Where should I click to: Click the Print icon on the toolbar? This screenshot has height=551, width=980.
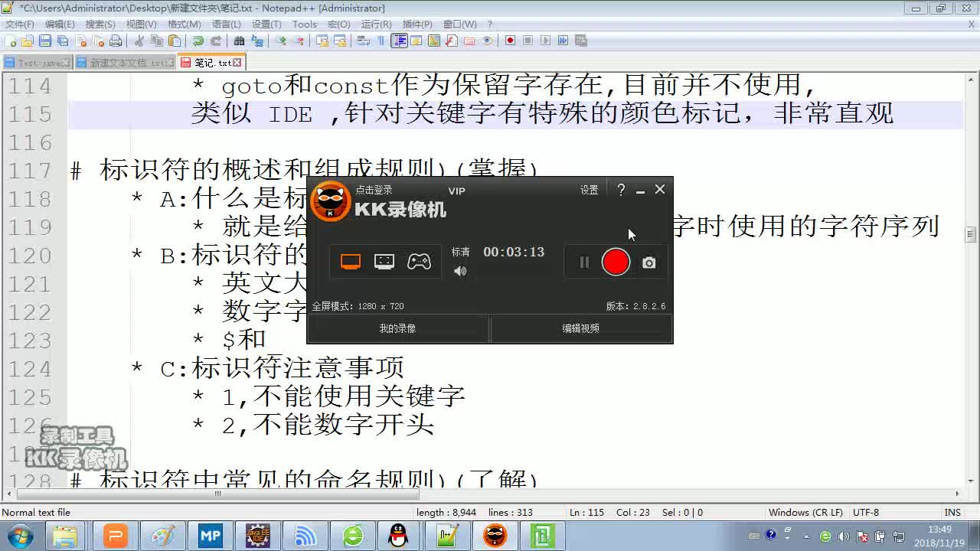click(x=115, y=42)
